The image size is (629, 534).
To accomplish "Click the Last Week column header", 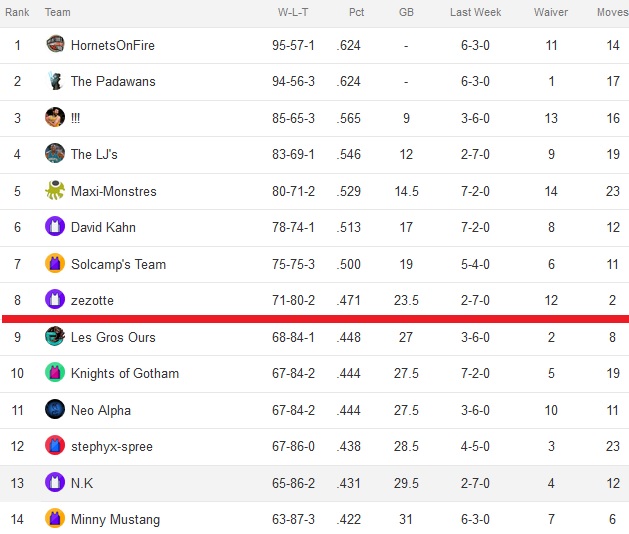I will point(475,12).
